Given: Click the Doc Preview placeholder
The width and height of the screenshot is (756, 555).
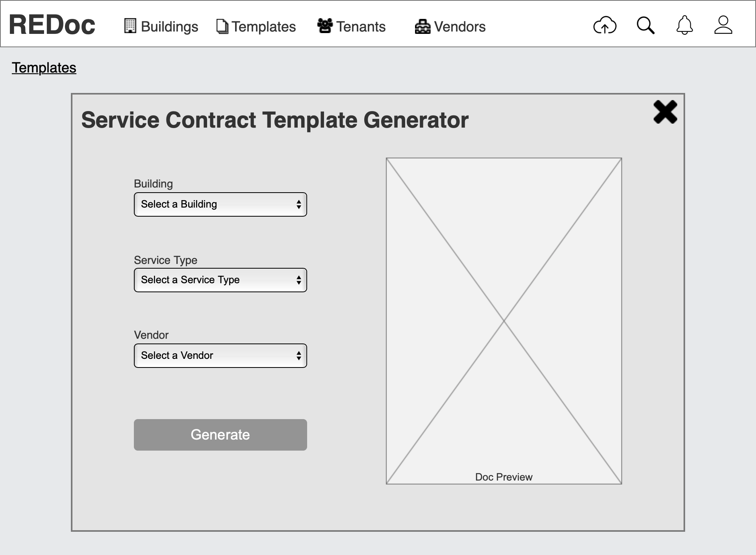Looking at the screenshot, I should click(x=504, y=321).
